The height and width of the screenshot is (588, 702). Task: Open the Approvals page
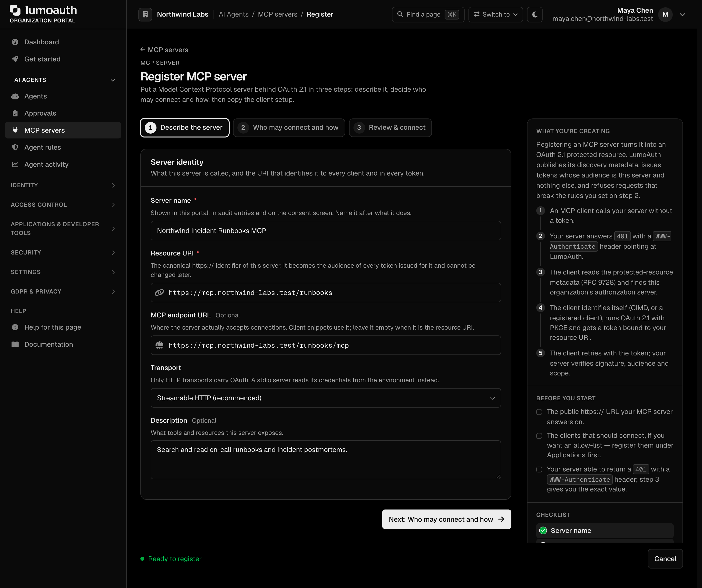(x=63, y=113)
